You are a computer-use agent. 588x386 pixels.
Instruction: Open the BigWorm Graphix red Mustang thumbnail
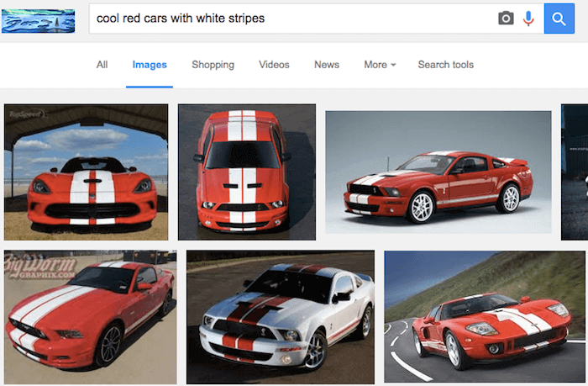pos(91,317)
